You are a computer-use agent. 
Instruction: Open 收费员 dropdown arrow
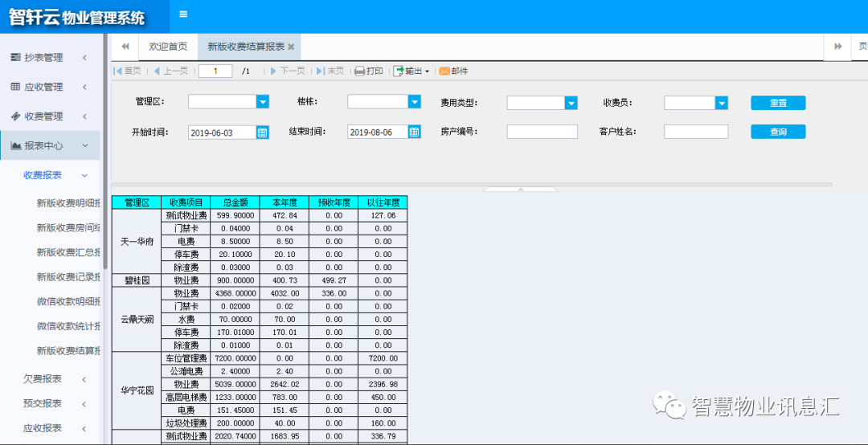point(721,103)
